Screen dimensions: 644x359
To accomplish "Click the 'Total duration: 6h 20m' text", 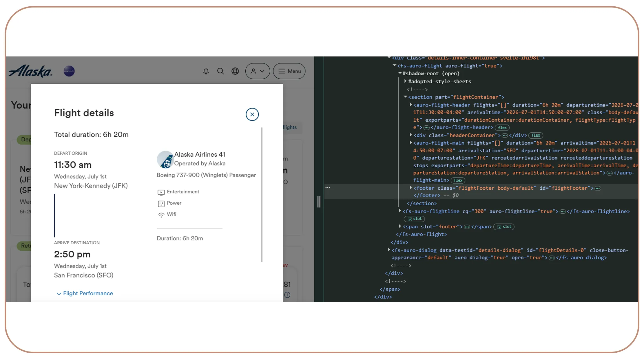I will pyautogui.click(x=91, y=135).
